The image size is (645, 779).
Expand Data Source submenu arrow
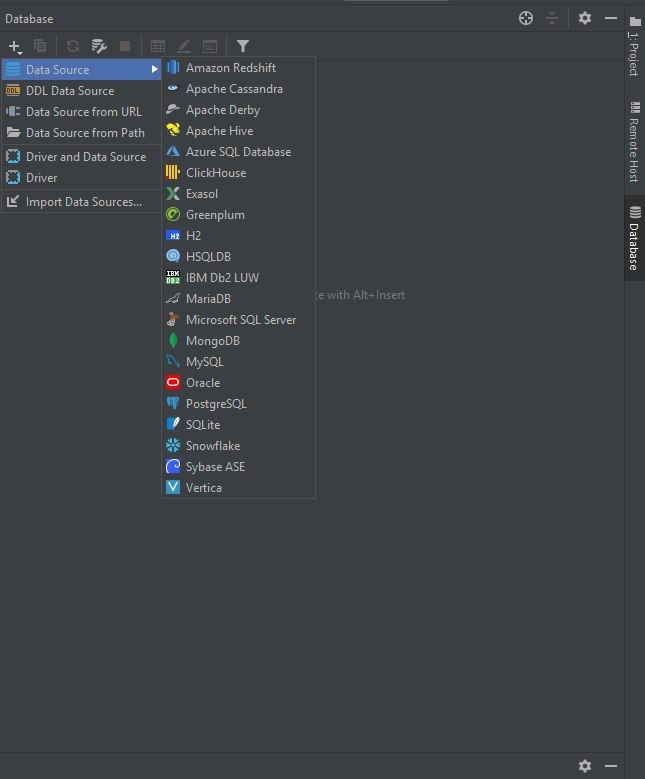coord(155,70)
